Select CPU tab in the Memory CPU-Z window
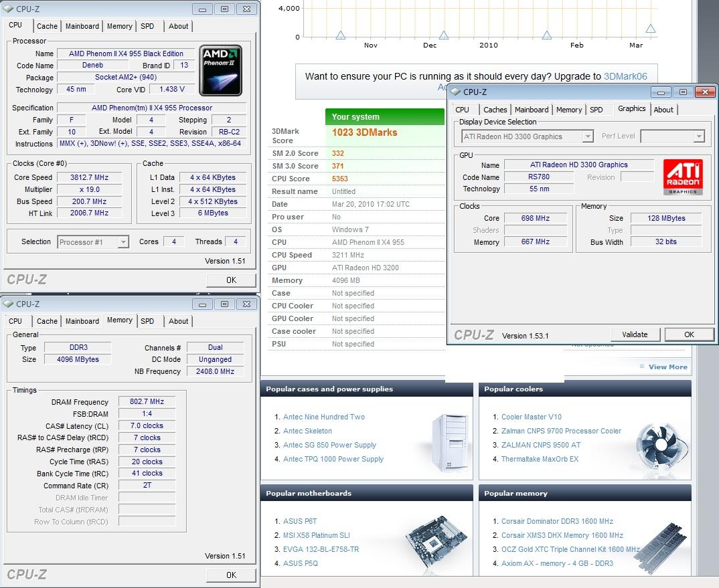Screen dimensions: 719x588 coord(15,321)
